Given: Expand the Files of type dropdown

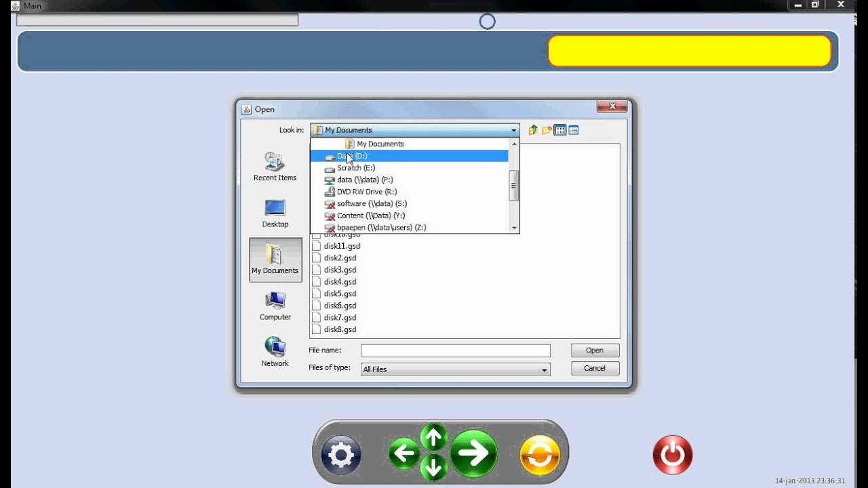Looking at the screenshot, I should pos(544,369).
